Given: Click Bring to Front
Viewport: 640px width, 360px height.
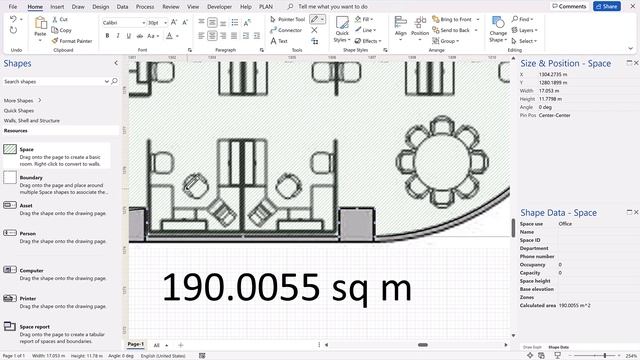Looking at the screenshot, I should 452,19.
